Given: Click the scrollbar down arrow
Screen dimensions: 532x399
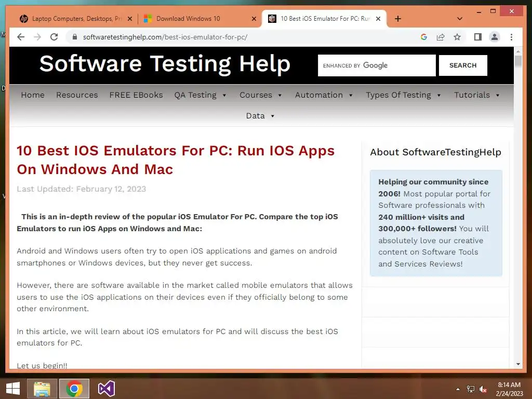Looking at the screenshot, I should point(518,364).
